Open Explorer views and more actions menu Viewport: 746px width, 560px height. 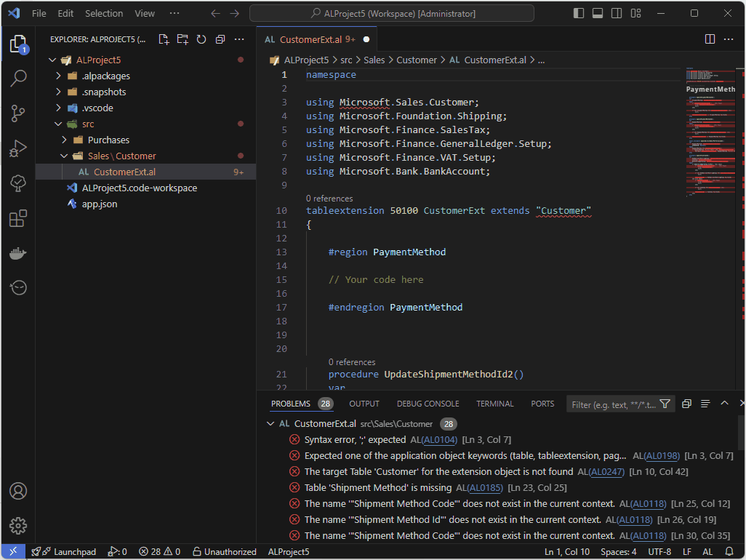click(x=239, y=39)
